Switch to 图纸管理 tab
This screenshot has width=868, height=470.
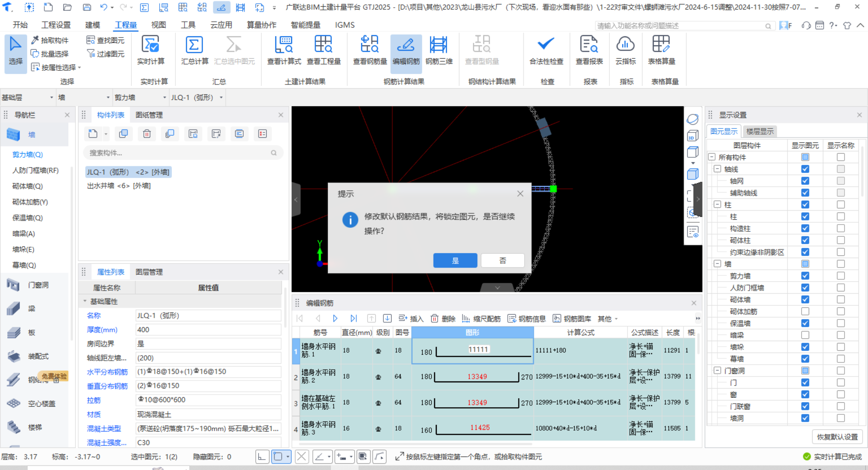149,115
